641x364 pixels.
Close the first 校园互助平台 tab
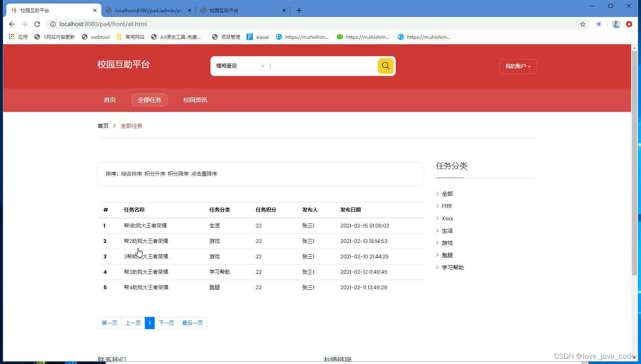coord(95,10)
